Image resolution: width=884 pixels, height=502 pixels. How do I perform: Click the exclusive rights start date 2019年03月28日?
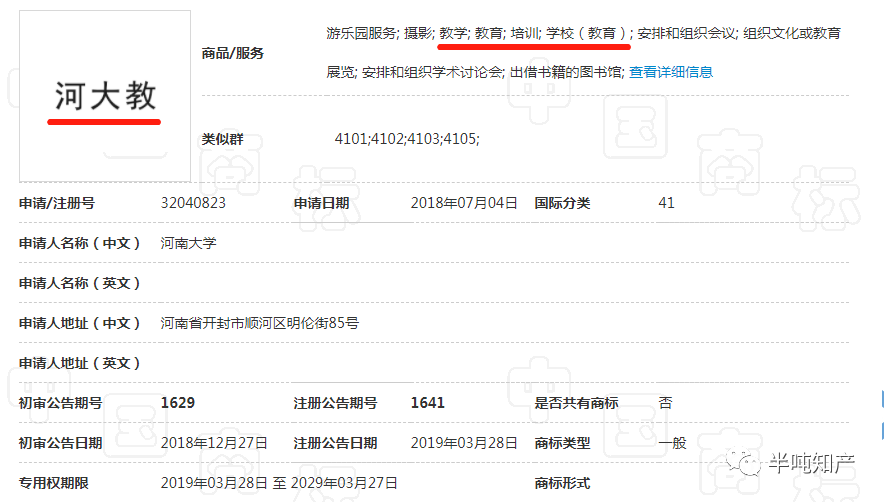(x=214, y=483)
